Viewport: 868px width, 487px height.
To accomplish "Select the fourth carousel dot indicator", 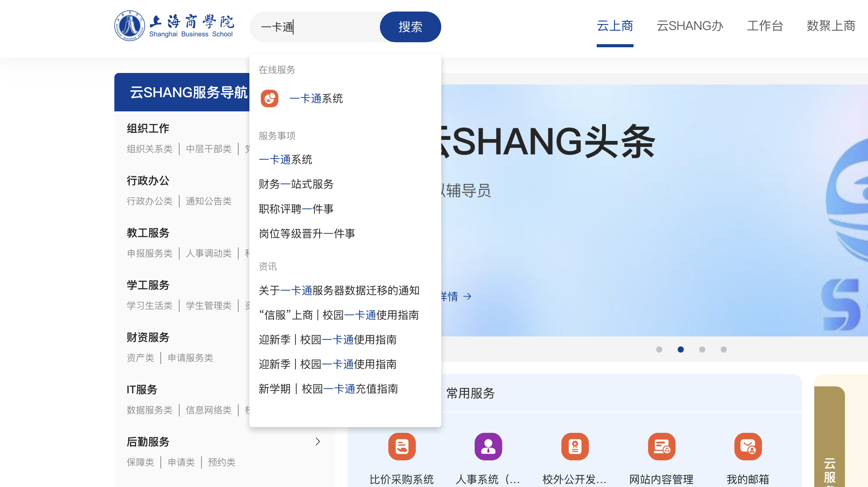I will pos(724,350).
